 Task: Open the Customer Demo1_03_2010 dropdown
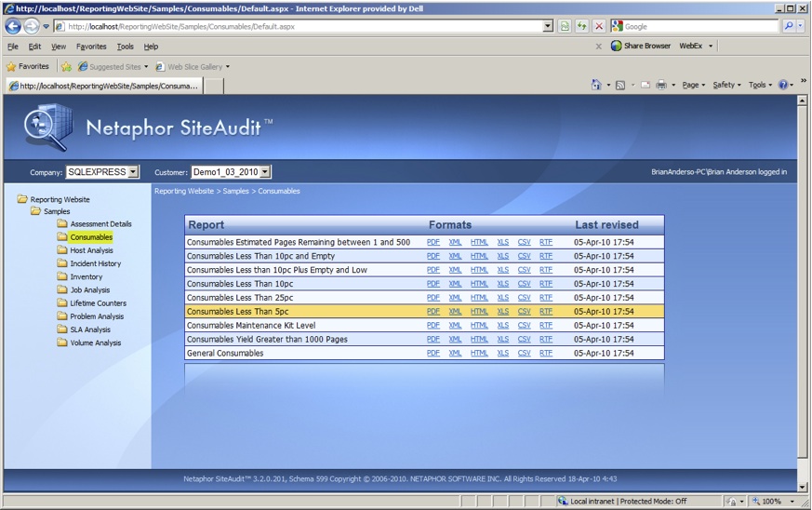[x=265, y=171]
